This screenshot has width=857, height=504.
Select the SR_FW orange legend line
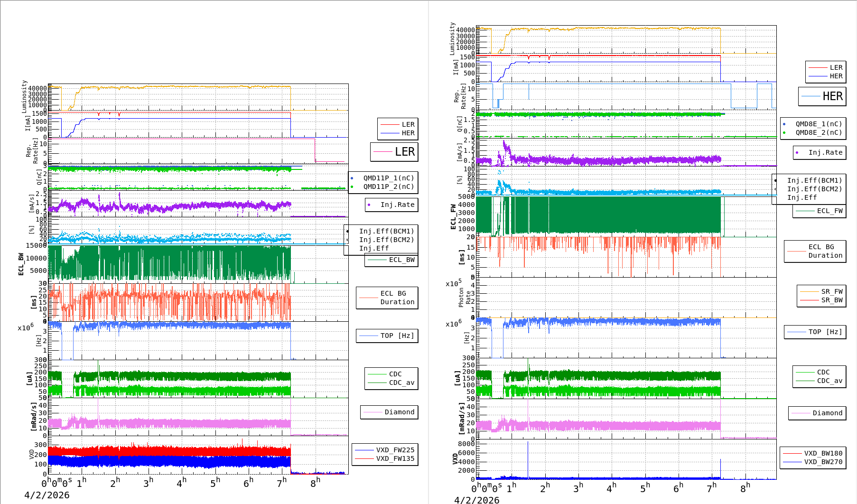(809, 291)
